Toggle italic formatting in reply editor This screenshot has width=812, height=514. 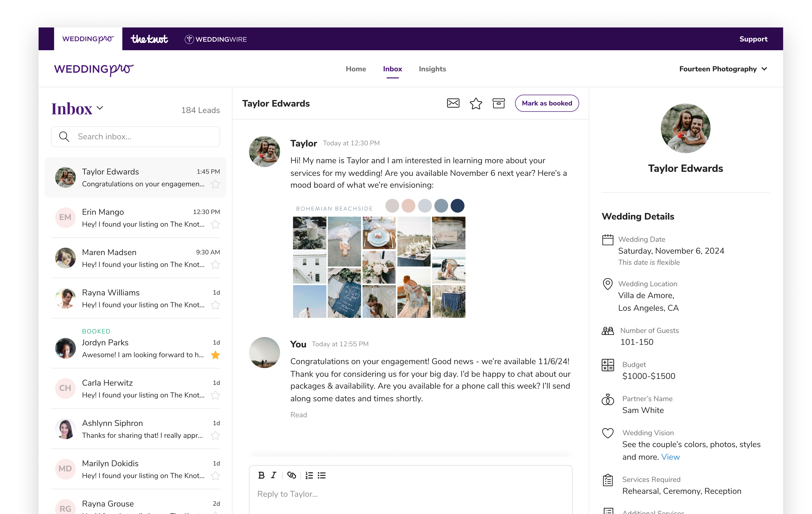click(273, 475)
